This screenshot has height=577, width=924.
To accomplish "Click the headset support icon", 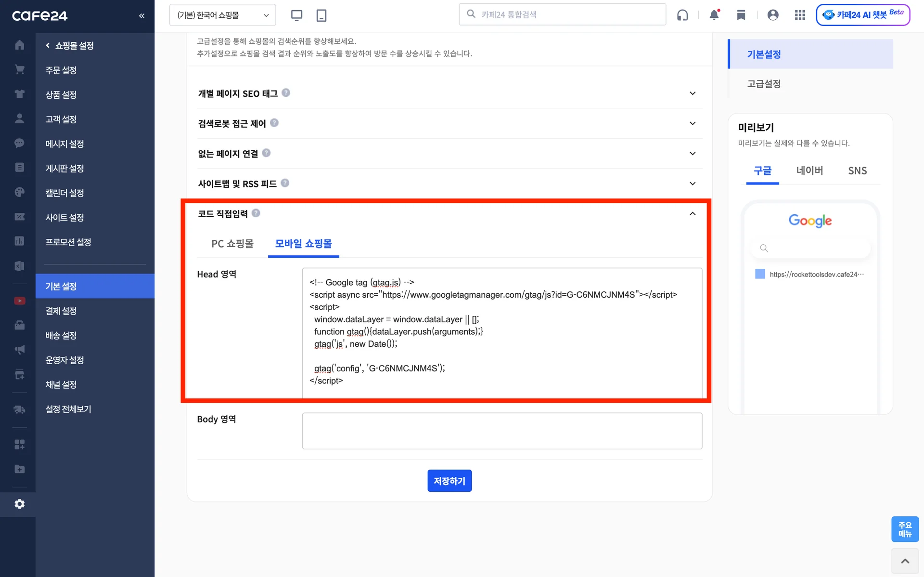I will (x=682, y=15).
